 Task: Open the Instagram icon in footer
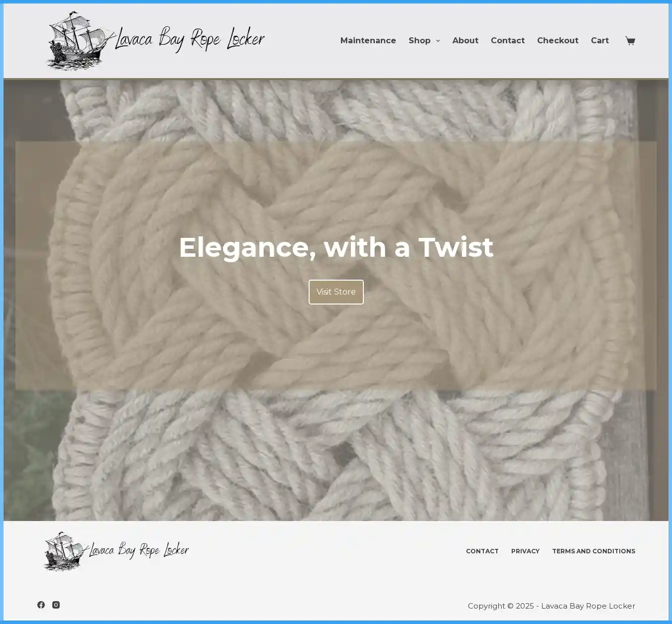point(56,605)
